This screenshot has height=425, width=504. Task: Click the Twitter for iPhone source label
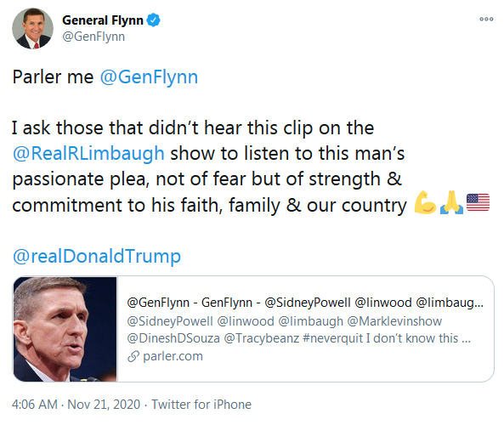pos(201,405)
